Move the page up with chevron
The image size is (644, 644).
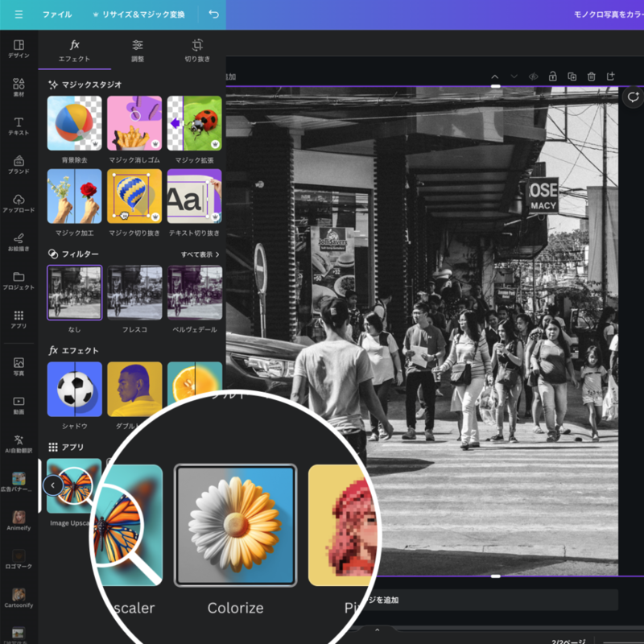coord(495,76)
